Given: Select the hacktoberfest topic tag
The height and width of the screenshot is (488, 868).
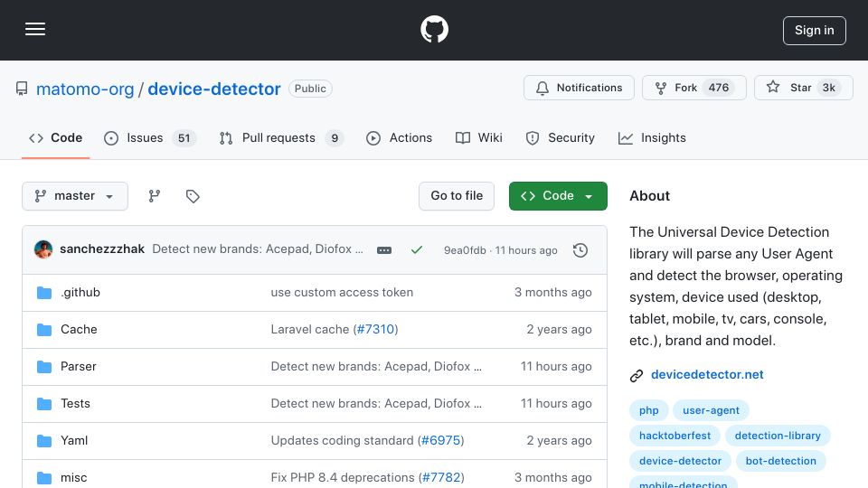Looking at the screenshot, I should (675, 436).
